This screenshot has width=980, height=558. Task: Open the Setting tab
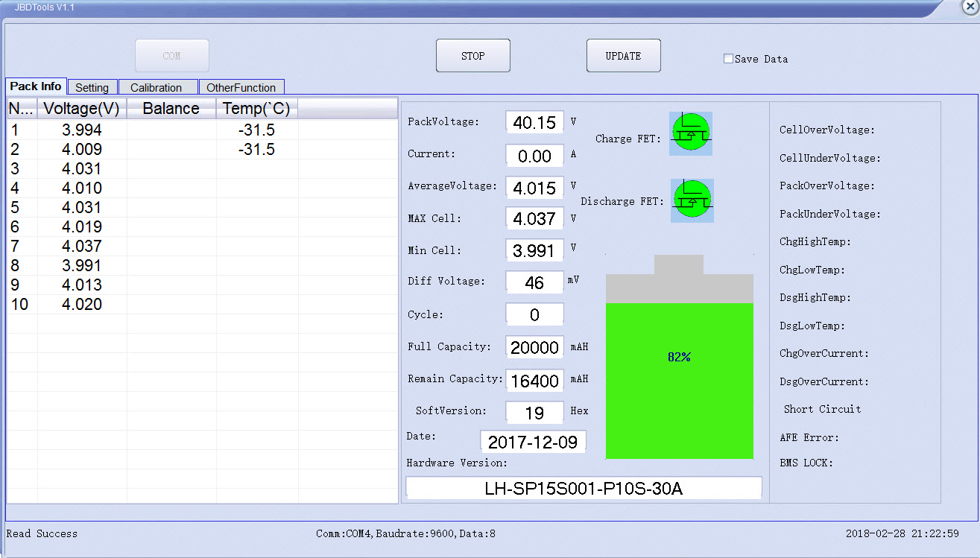[92, 87]
